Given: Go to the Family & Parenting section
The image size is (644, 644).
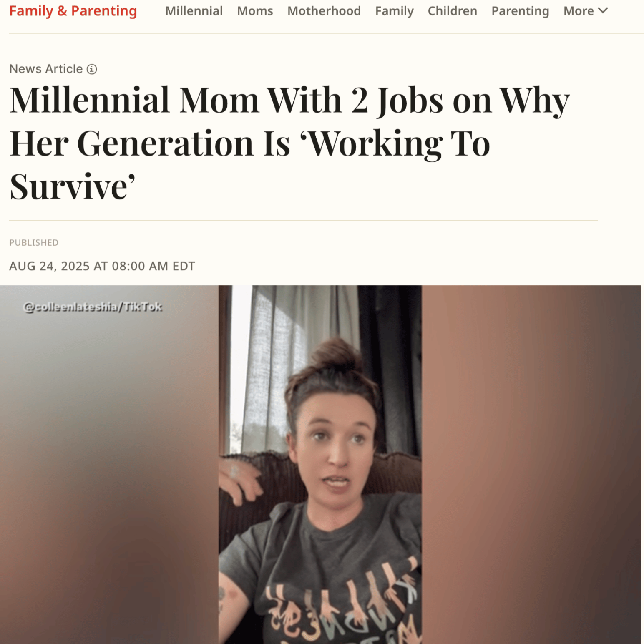Looking at the screenshot, I should coord(73,11).
